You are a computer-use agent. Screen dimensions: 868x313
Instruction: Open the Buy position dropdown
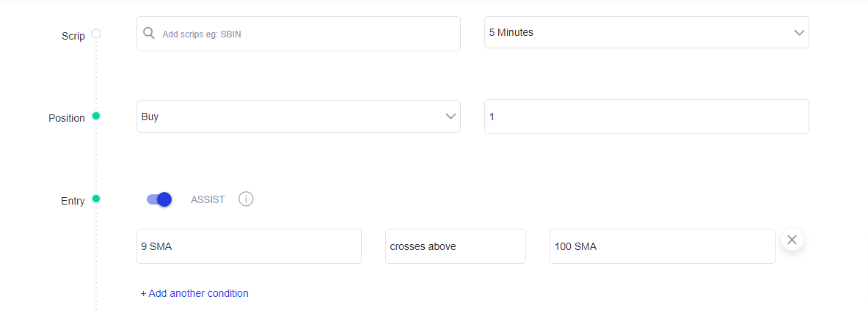click(x=299, y=117)
